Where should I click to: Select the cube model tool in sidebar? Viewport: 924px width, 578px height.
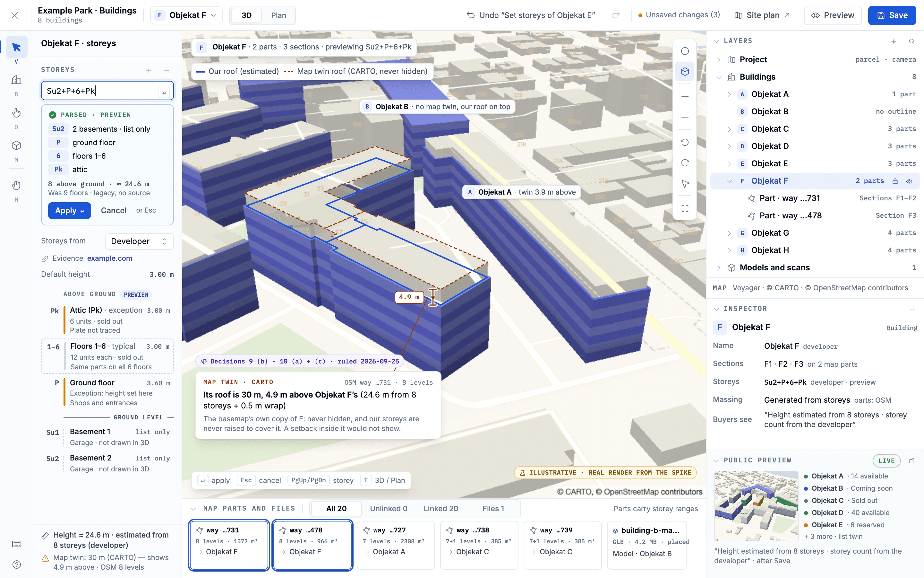[16, 146]
